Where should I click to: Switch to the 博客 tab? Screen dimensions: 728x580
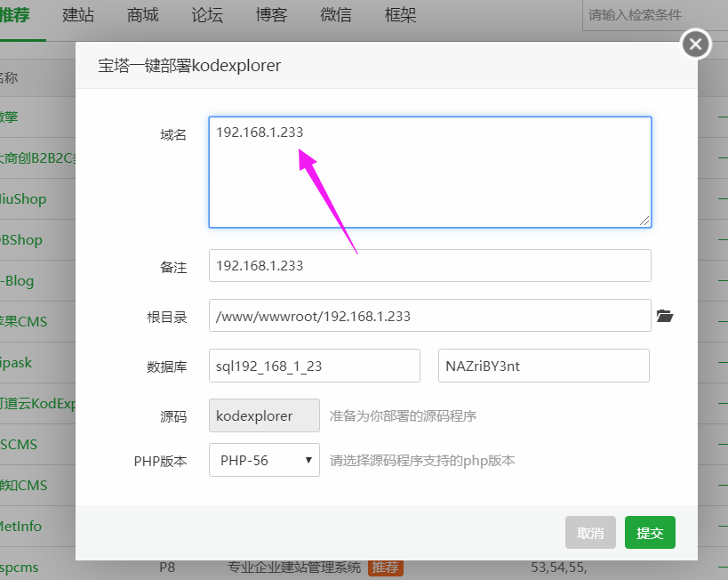pyautogui.click(x=271, y=15)
